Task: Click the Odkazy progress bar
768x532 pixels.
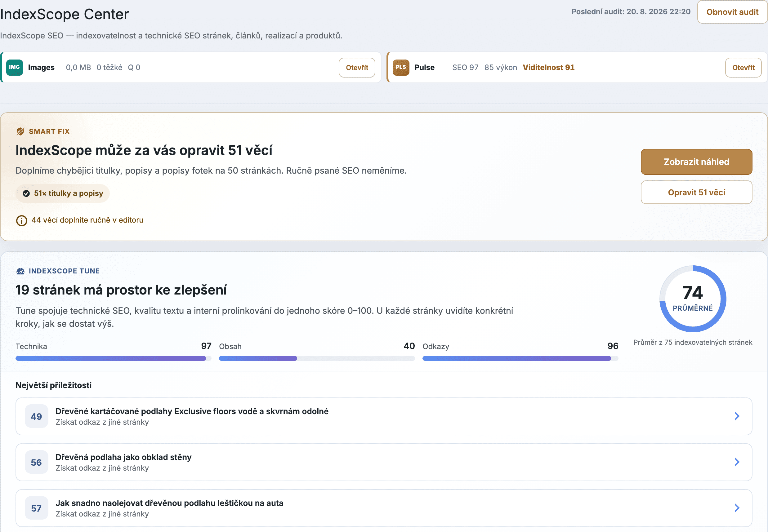Action: [x=520, y=358]
